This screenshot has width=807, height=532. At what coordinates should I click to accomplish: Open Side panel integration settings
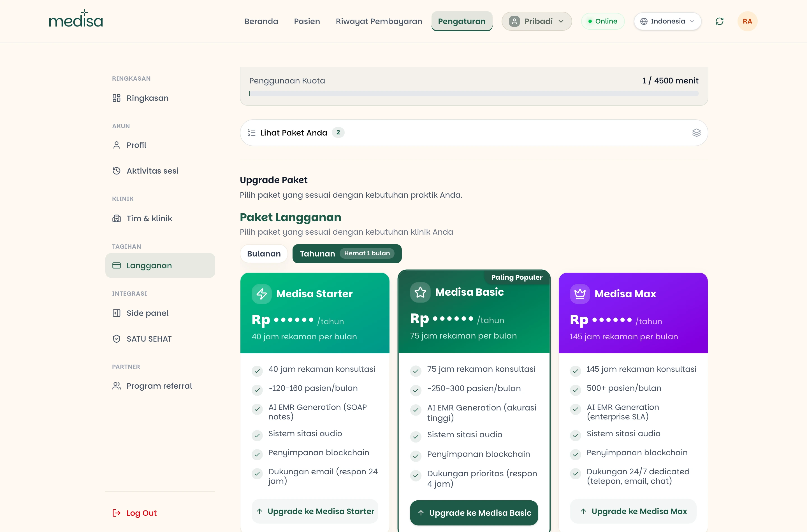pyautogui.click(x=160, y=313)
